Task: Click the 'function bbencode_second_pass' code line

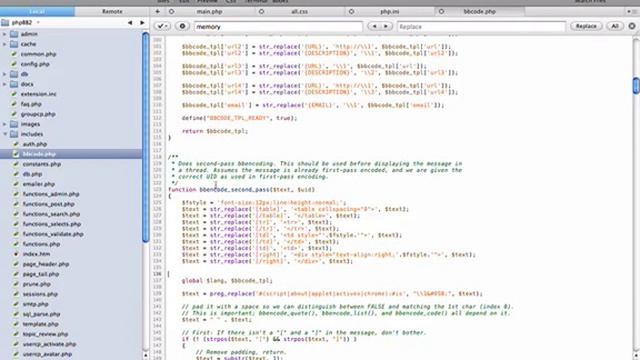Action: [241, 190]
